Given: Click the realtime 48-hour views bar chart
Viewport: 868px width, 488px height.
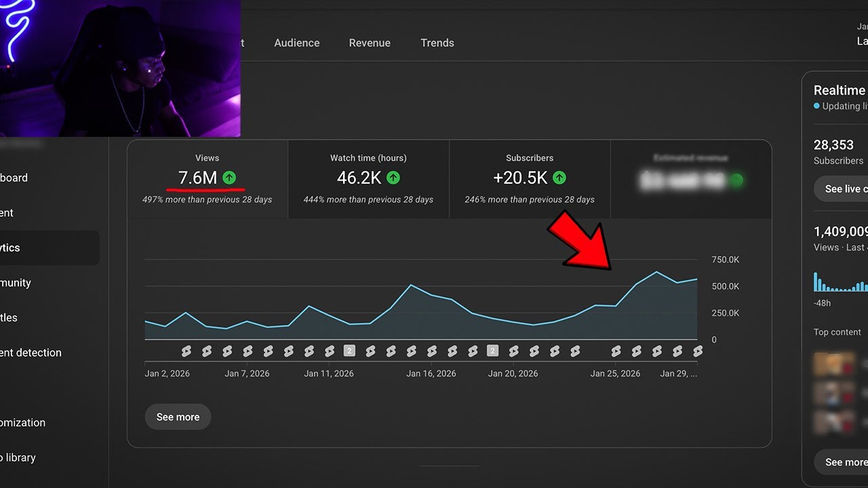Looking at the screenshot, I should pos(840,281).
